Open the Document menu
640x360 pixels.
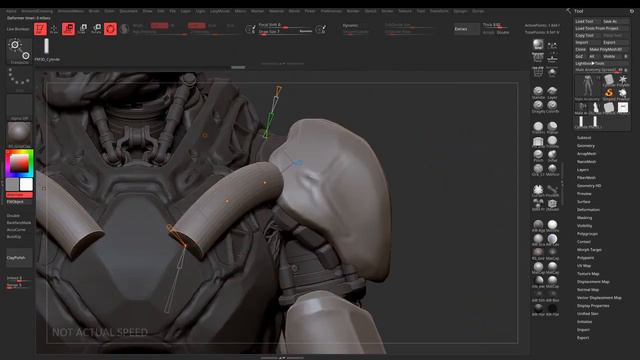click(129, 11)
